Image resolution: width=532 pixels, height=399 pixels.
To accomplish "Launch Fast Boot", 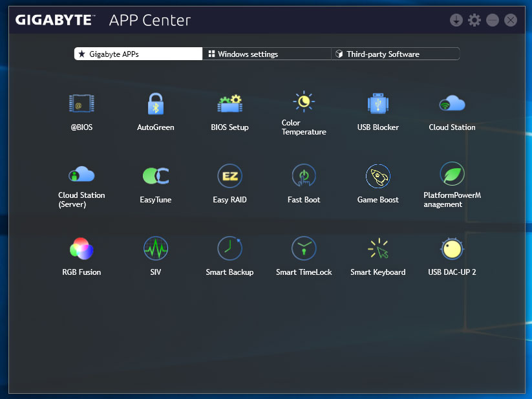I will [304, 175].
